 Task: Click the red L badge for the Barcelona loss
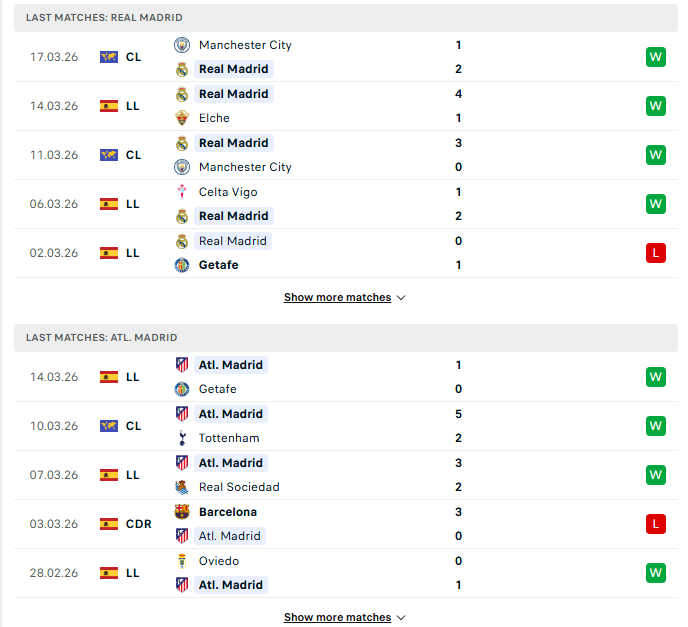(x=656, y=524)
